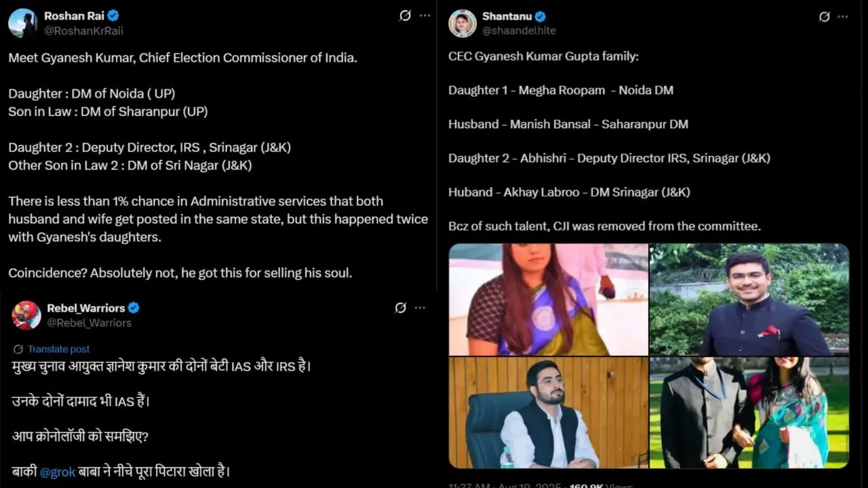Screen dimensions: 868x488
Task: Click Grok icon on Shantanu's post
Action: click(x=825, y=17)
